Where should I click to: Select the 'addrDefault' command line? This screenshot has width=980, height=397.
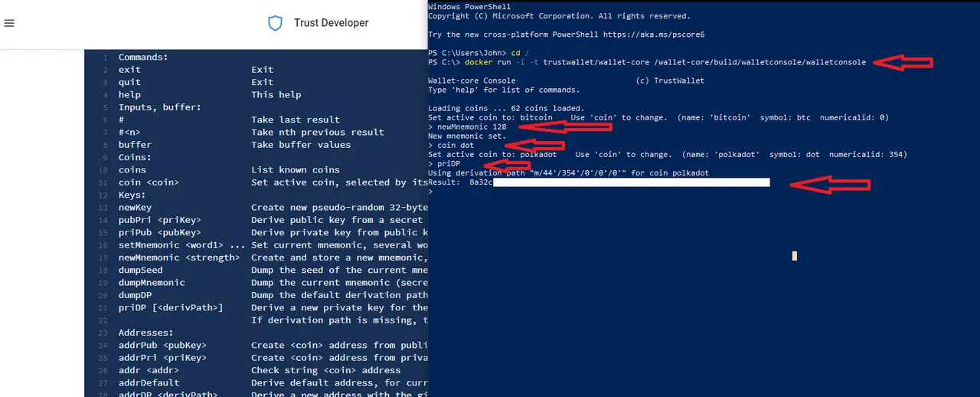(x=149, y=382)
